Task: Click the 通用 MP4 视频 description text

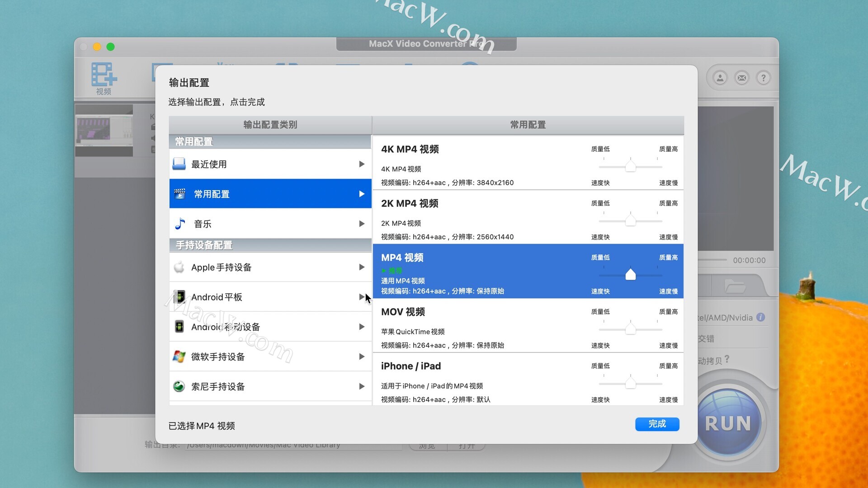Action: click(403, 281)
